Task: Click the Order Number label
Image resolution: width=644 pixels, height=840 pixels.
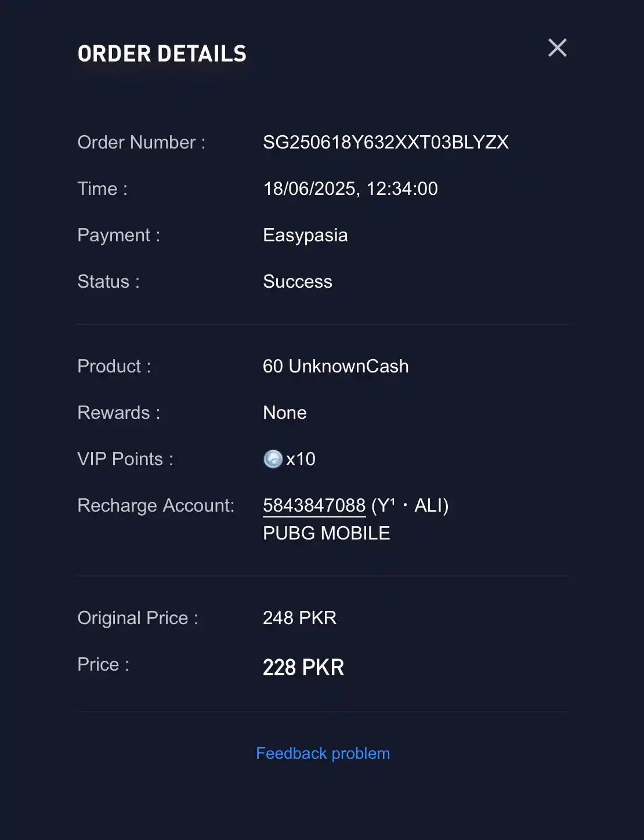Action: (142, 142)
